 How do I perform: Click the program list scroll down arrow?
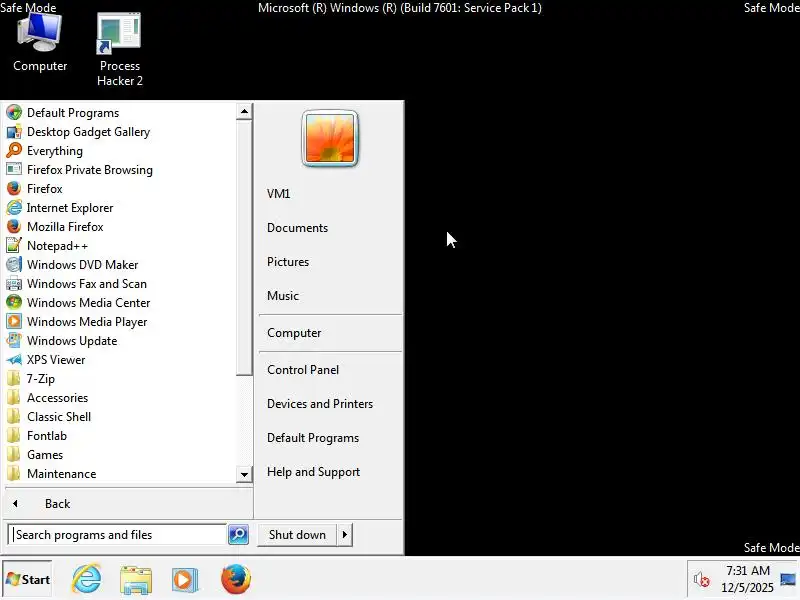(x=244, y=474)
